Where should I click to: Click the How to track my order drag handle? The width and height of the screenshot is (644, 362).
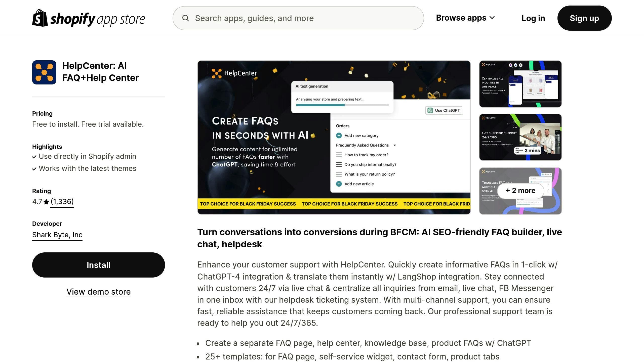tap(339, 155)
